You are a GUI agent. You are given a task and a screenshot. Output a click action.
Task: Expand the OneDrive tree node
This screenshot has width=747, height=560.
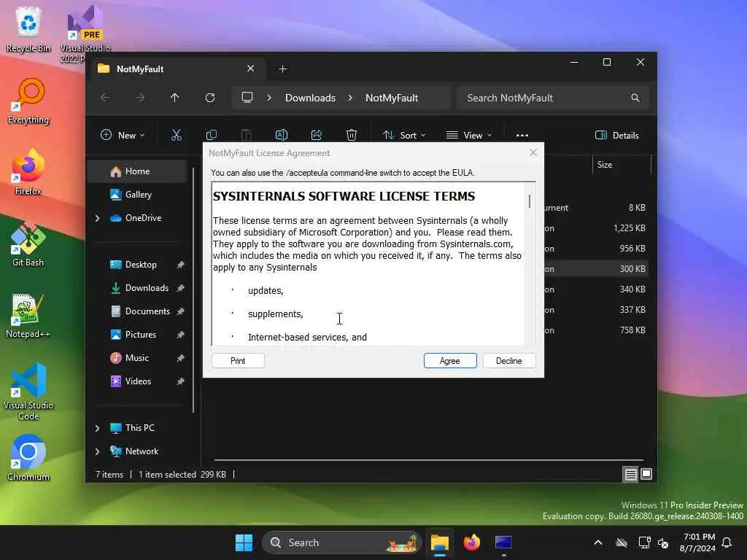tap(97, 218)
